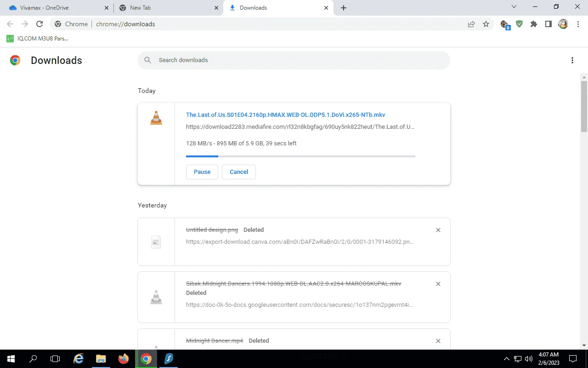Open a new browser tab with plus
Screen dimensions: 588x368
(344, 8)
